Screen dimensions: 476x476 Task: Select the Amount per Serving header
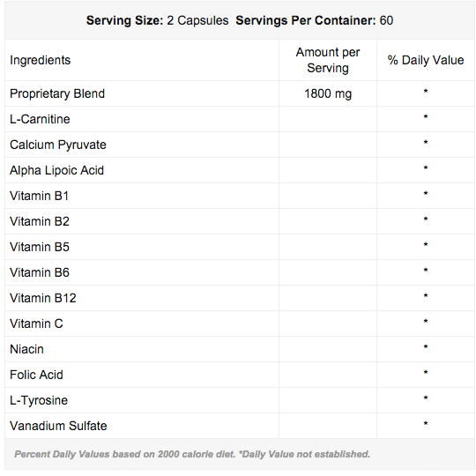[328, 60]
